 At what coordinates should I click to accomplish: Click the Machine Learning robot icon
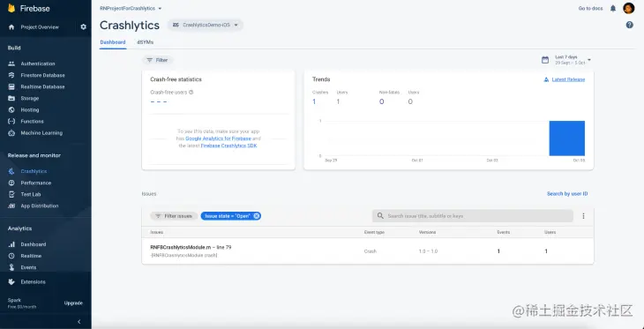11,133
